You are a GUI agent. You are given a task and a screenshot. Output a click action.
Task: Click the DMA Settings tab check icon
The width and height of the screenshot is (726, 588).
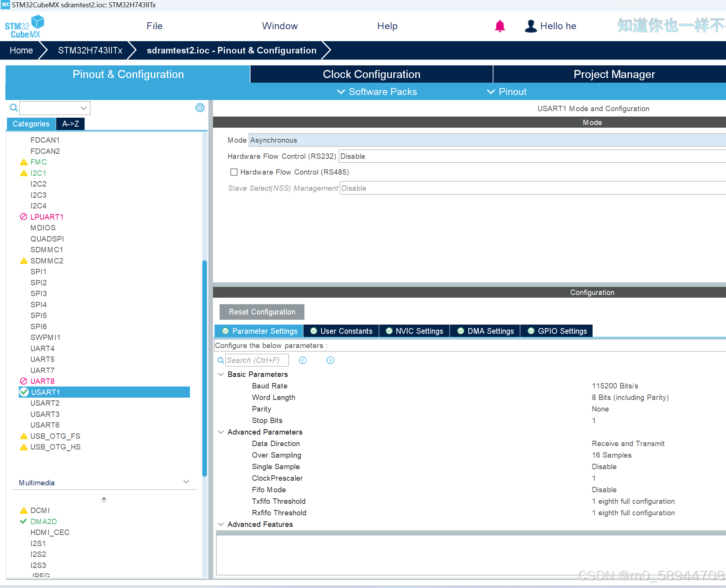(x=461, y=331)
